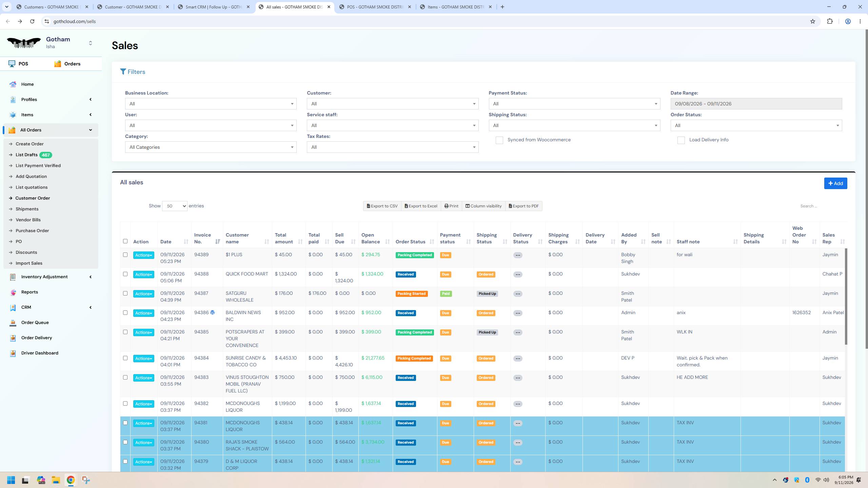This screenshot has height=488, width=868.
Task: Open the POS monitor icon
Action: coord(12,64)
